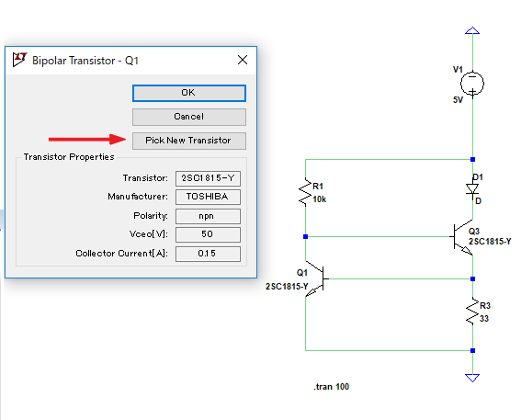The height and width of the screenshot is (420, 521).
Task: Close the Bipolar Transistor dialog
Action: click(243, 60)
